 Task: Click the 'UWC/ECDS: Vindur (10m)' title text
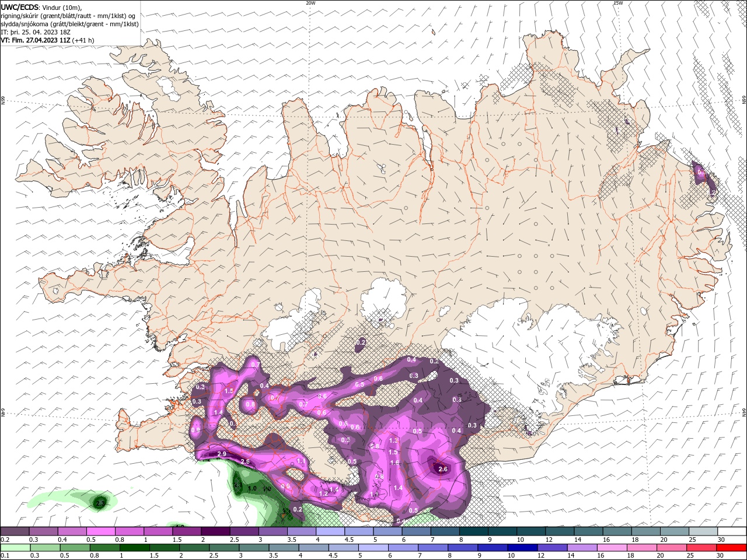(41, 7)
